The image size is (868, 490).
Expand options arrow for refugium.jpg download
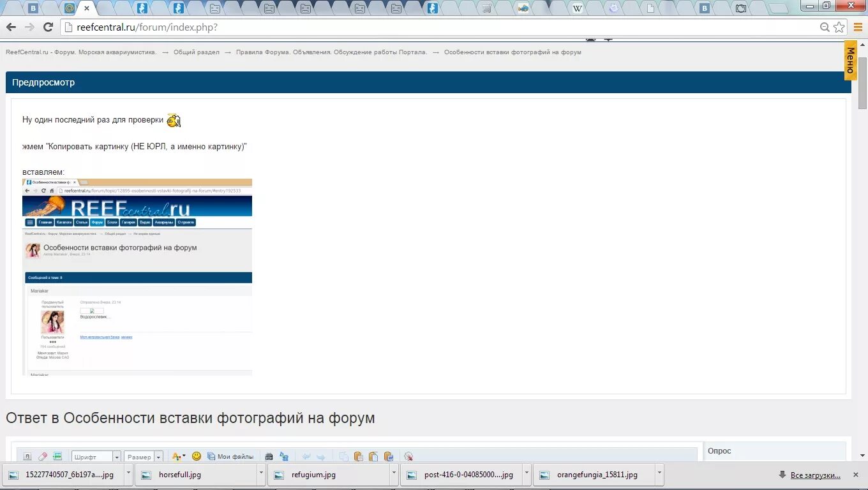click(x=394, y=475)
